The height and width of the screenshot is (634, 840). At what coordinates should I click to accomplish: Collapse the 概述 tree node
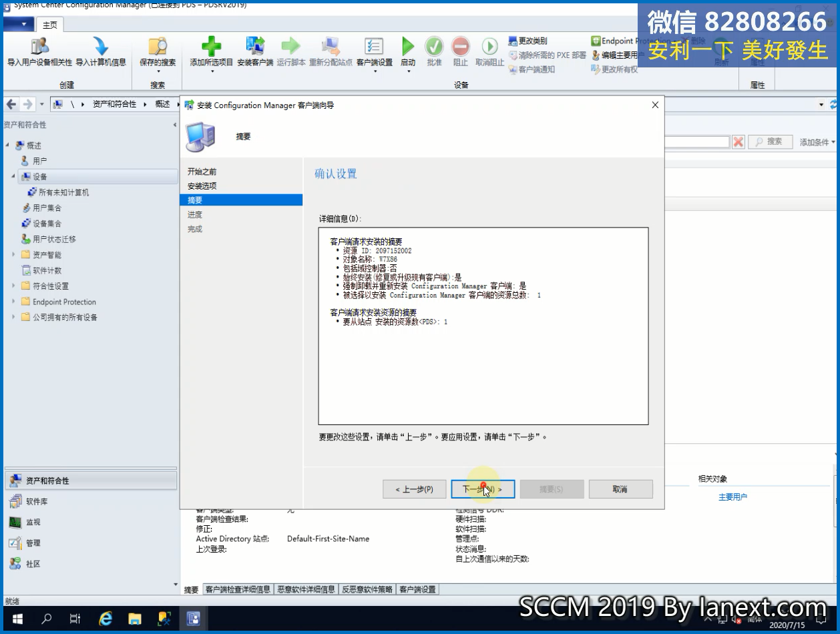click(x=7, y=145)
